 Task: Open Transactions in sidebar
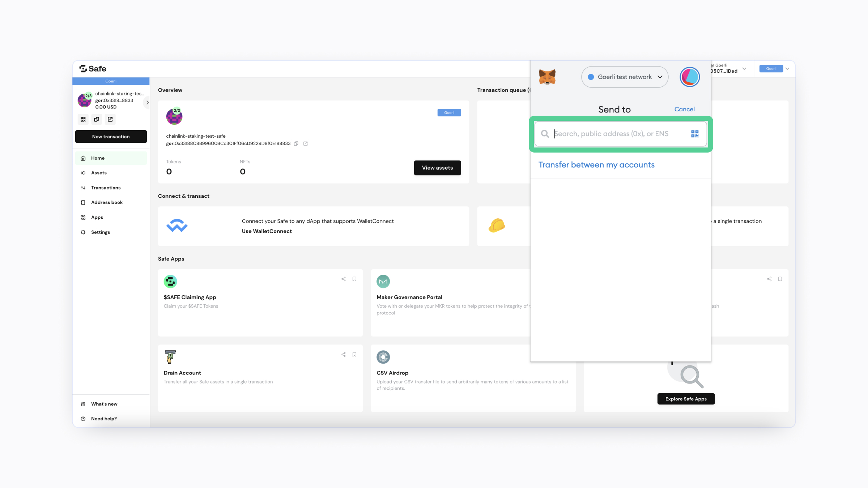pyautogui.click(x=111, y=188)
